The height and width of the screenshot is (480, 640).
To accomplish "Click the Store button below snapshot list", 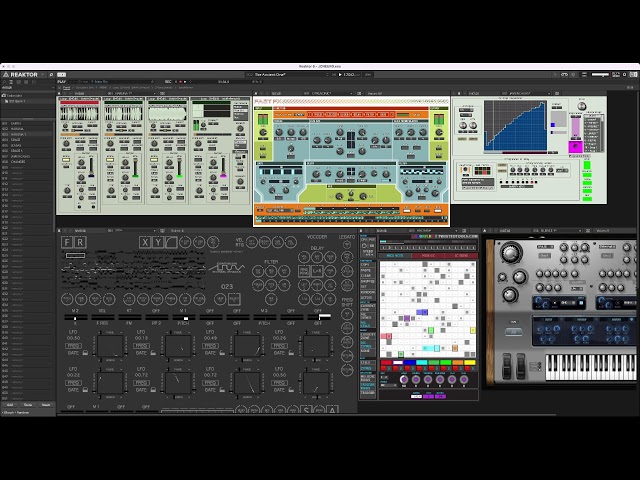I will click(x=28, y=405).
